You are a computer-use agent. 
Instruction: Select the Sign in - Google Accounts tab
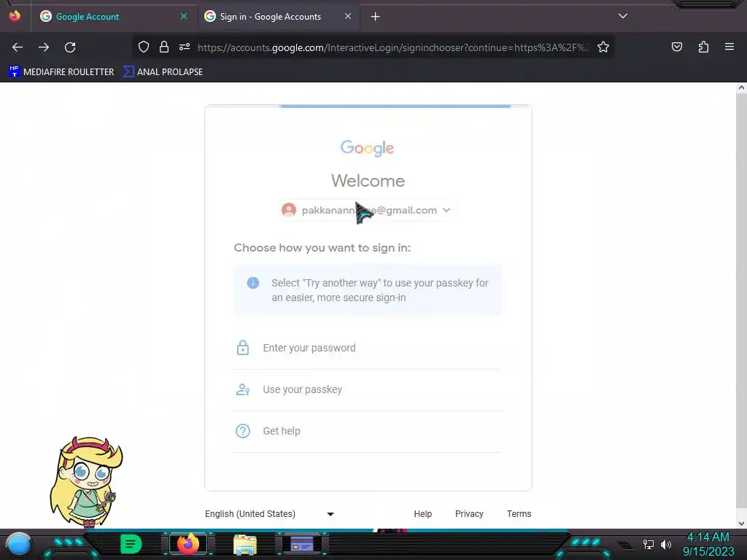[278, 17]
